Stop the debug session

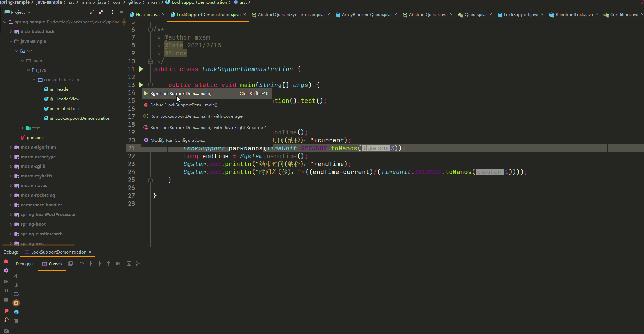[x=6, y=300]
